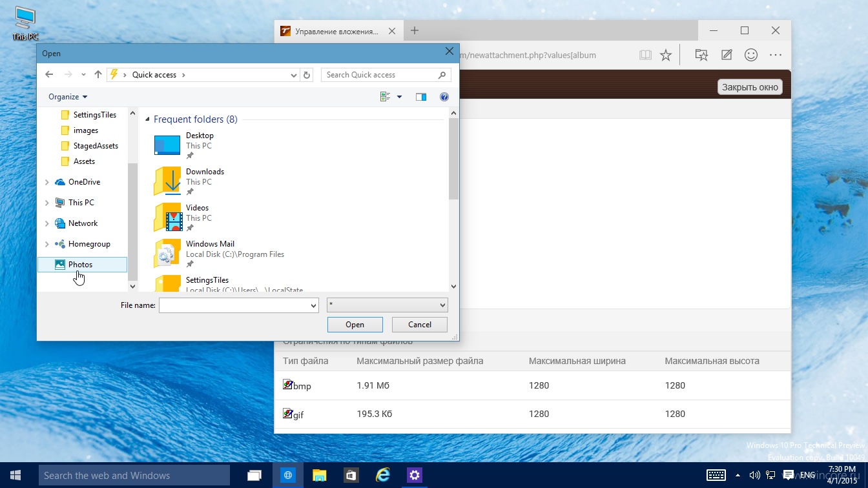868x488 pixels.
Task: Open the file type filter dropdown
Action: coord(387,305)
